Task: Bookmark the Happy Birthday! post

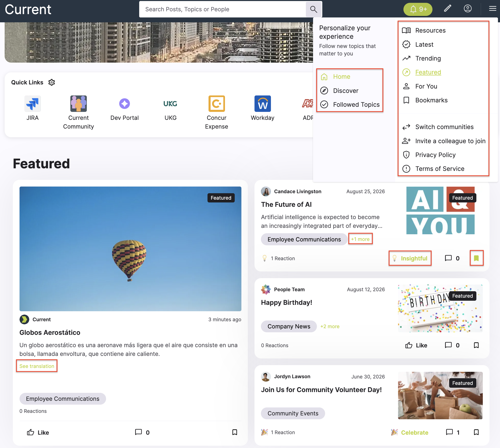Action: click(476, 345)
